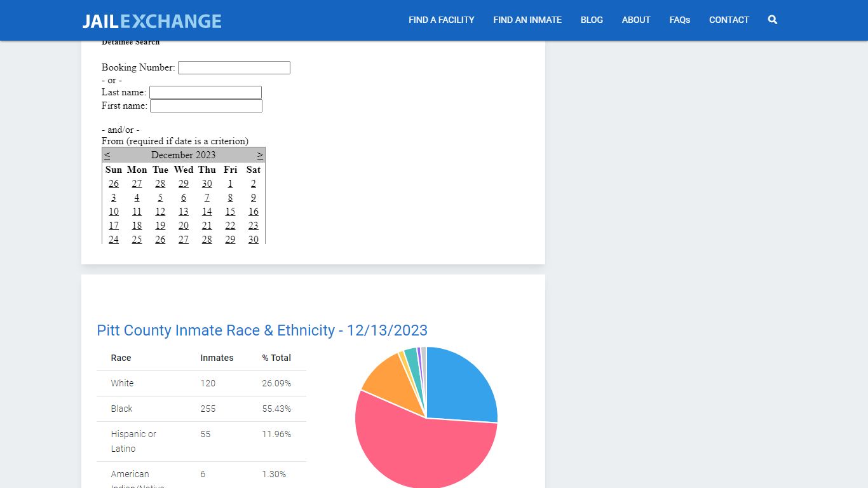Open the search magnifier icon
868x488 pixels.
tap(772, 20)
